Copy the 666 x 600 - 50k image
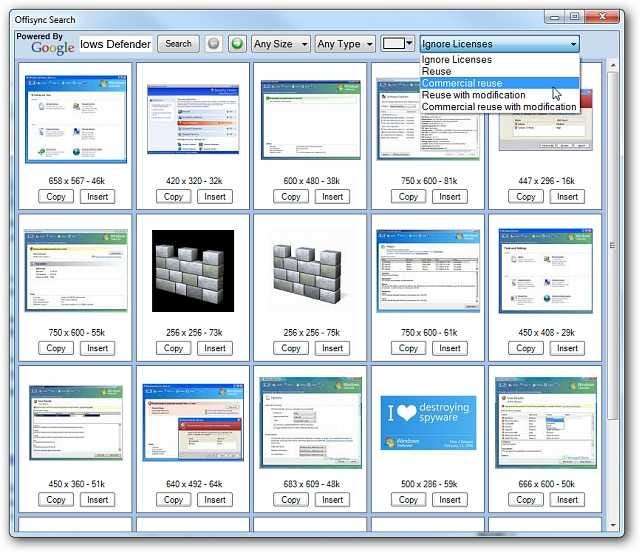The image size is (640, 552). (x=526, y=500)
